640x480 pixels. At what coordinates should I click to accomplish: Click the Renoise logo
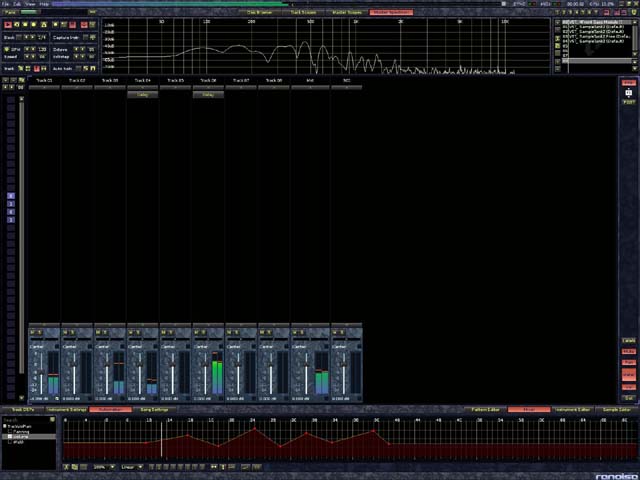618,474
